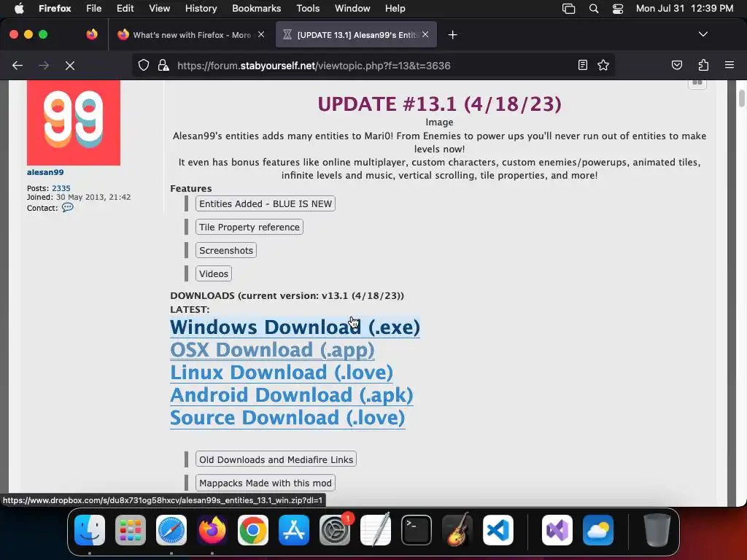The width and height of the screenshot is (747, 560).
Task: Toggle reader view icon
Action: pyautogui.click(x=583, y=65)
